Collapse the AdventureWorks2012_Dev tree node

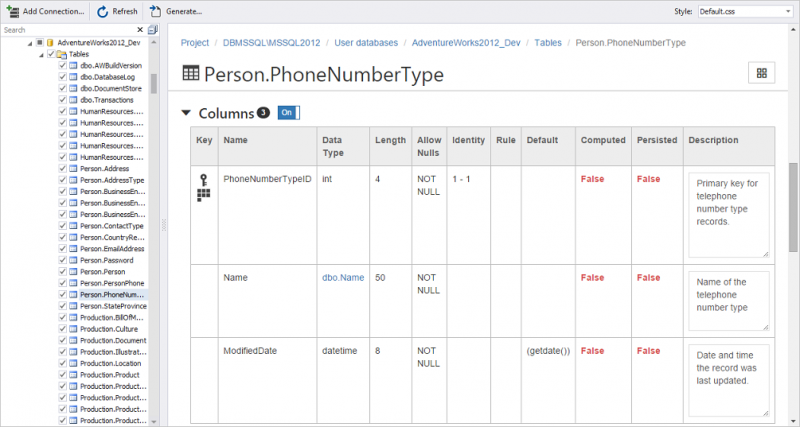[x=29, y=43]
